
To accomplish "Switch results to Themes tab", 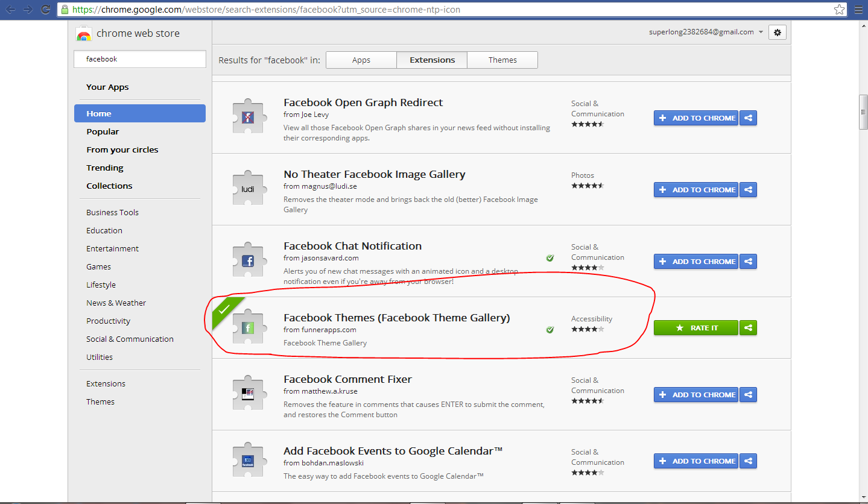I will (502, 60).
